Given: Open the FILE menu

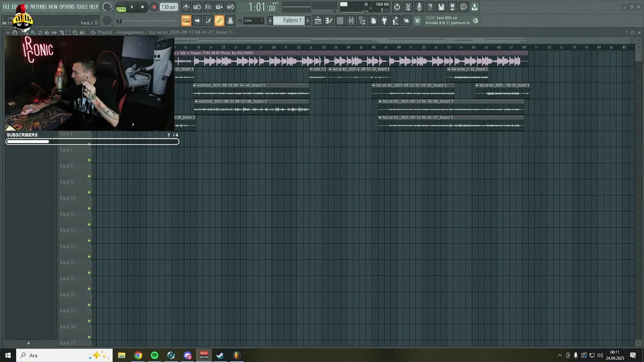Looking at the screenshot, I should click(x=6, y=7).
